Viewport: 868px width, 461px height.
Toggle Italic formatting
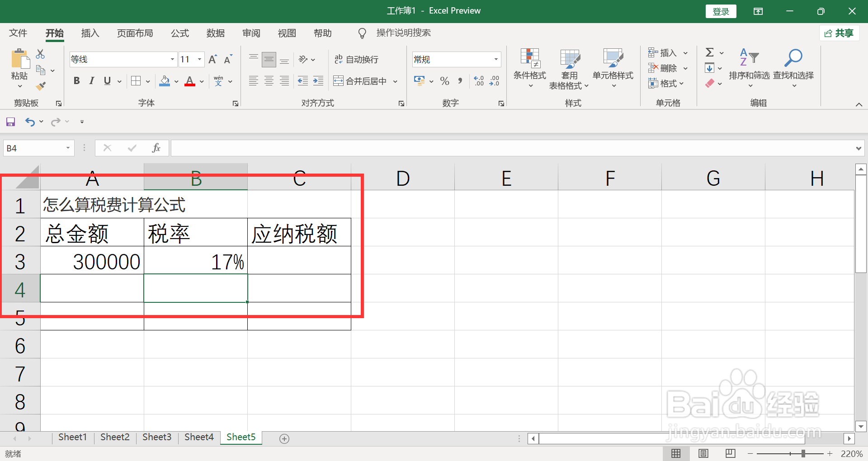tap(92, 81)
